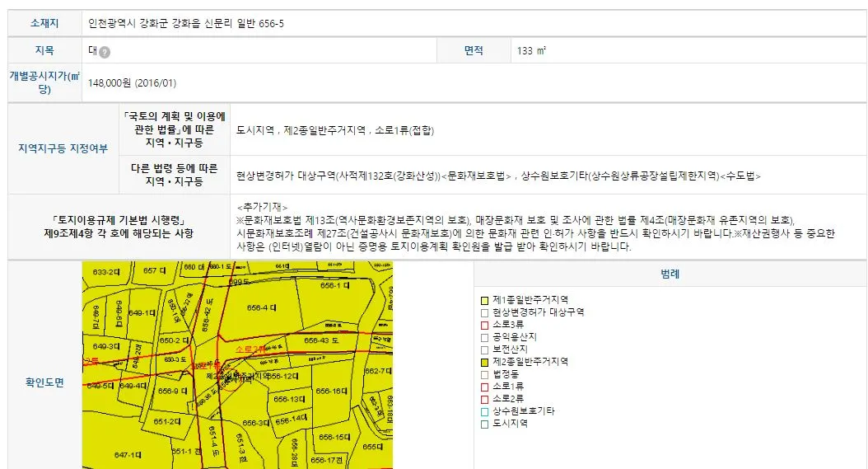Click parcel 656-13대 on the map
This screenshot has width=868, height=469.
[x=289, y=399]
